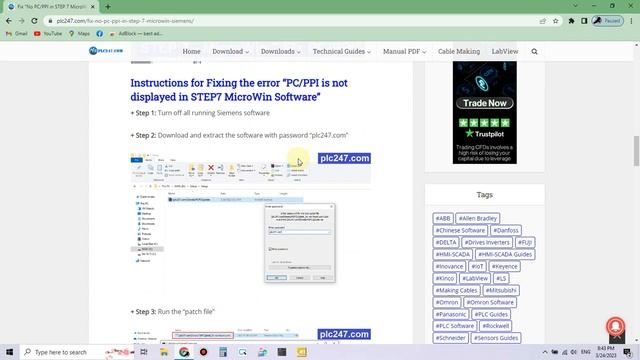This screenshot has height=360, width=640.
Task: Select the #LS tag
Action: point(501,278)
